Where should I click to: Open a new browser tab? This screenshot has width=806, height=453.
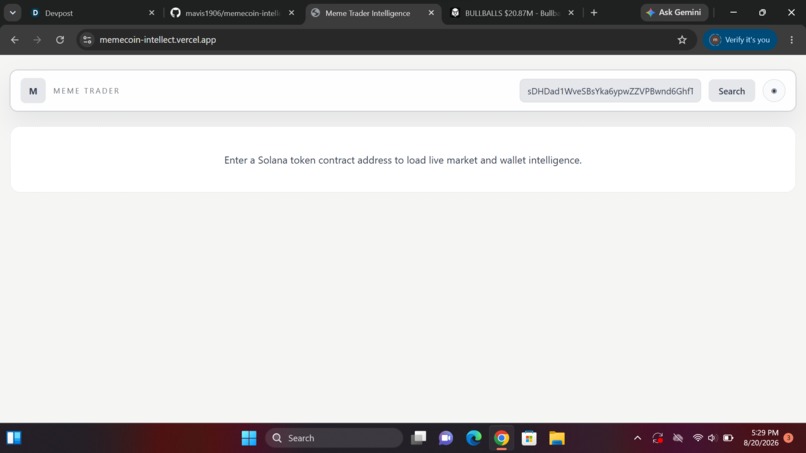(594, 13)
